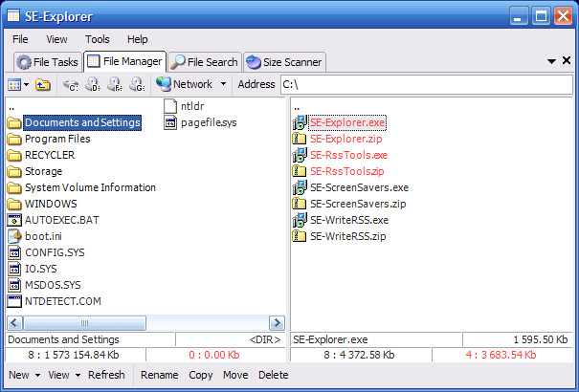Open the Help menu

138,39
